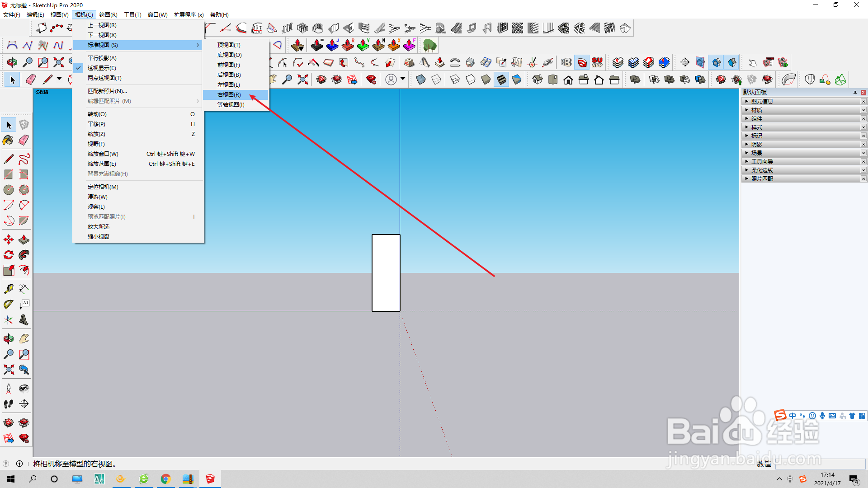
Task: Toggle the 透视显示 checked option
Action: pyautogui.click(x=102, y=68)
